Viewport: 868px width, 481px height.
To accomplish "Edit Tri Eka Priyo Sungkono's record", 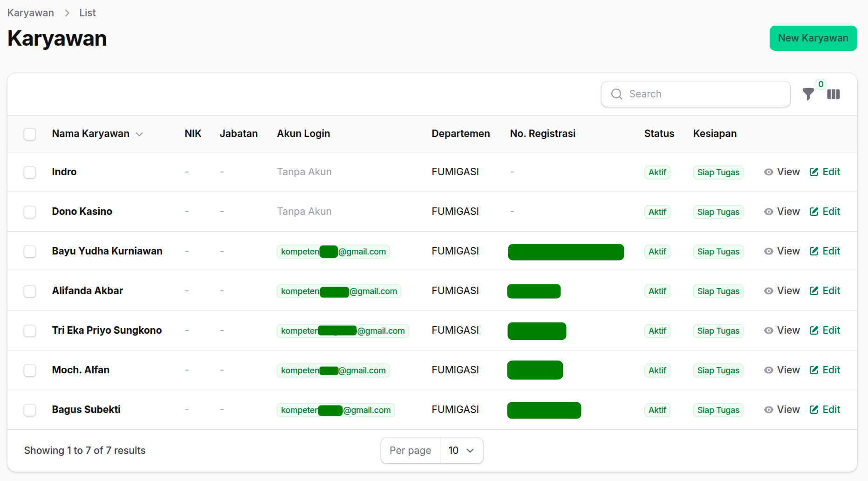I will pyautogui.click(x=825, y=330).
